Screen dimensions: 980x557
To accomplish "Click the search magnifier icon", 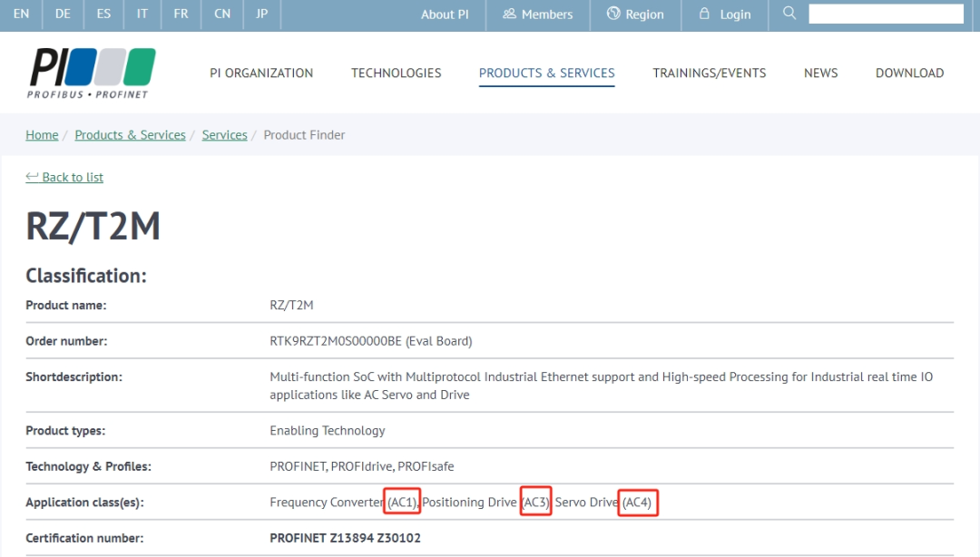I will (x=789, y=13).
